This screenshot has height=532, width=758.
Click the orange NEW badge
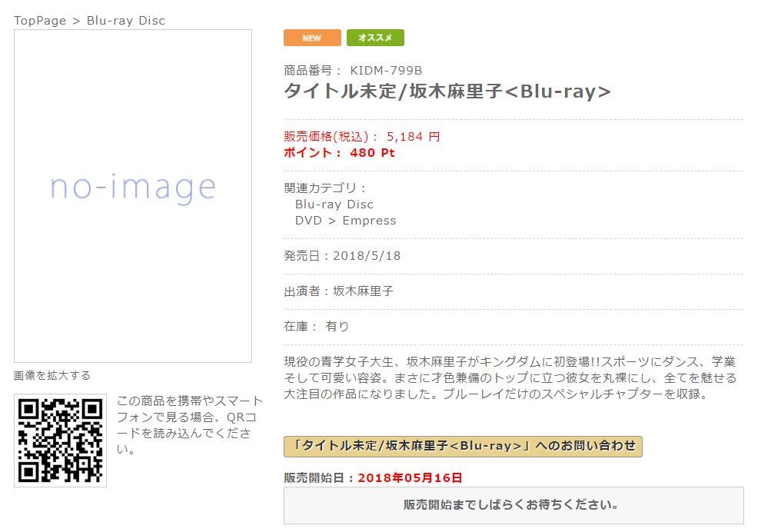(312, 38)
